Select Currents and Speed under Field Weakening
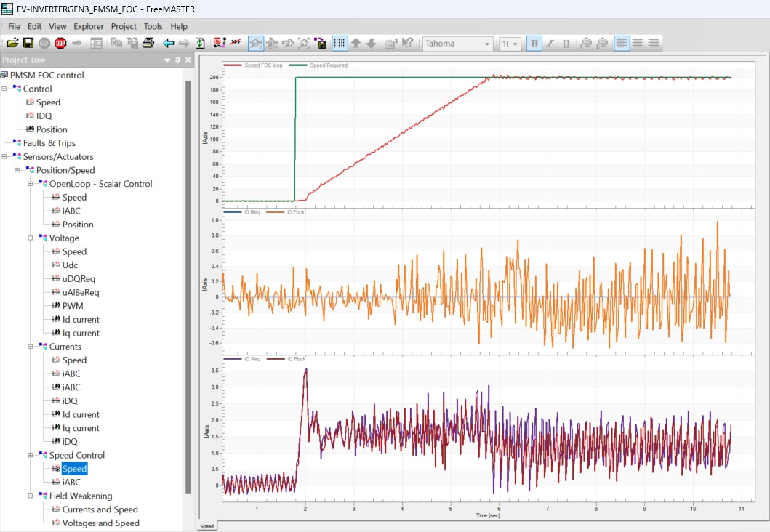Viewport: 770px width, 532px height. pyautogui.click(x=100, y=509)
